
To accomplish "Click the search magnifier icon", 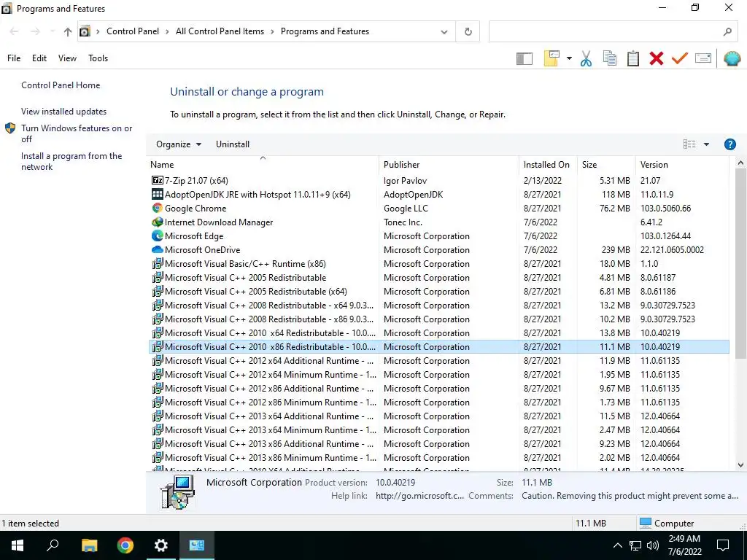I will pyautogui.click(x=727, y=31).
